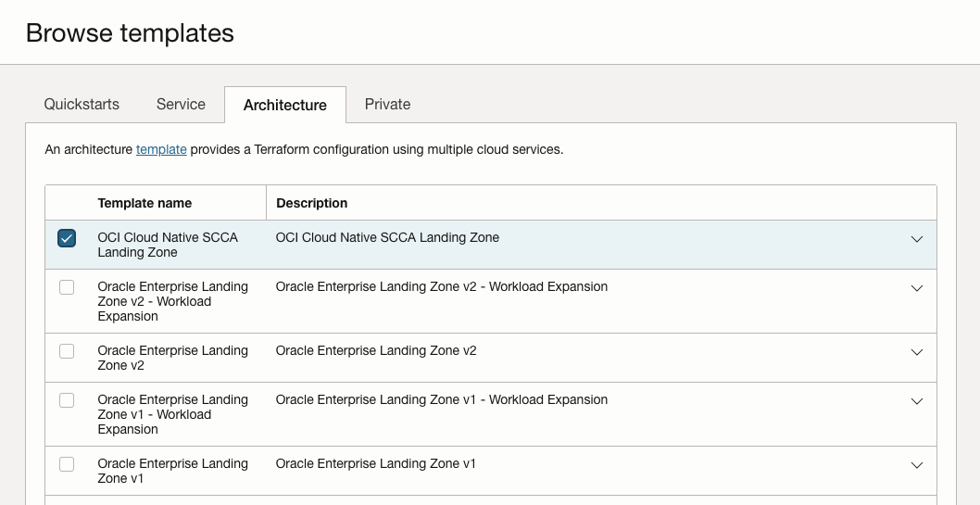
Task: Click description 'Oracle Enterprise Landing Zone v2 - Workload Expansion'
Action: (x=441, y=286)
